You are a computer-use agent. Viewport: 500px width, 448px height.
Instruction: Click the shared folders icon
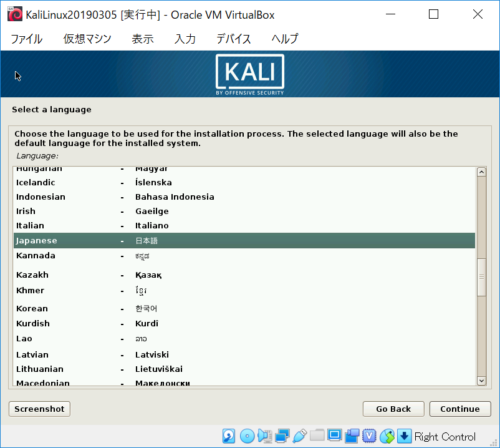[x=317, y=436]
